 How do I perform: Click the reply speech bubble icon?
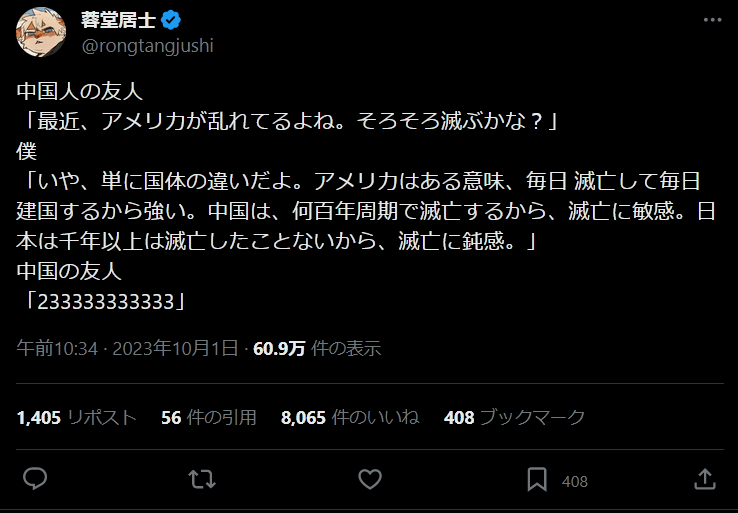pyautogui.click(x=35, y=480)
